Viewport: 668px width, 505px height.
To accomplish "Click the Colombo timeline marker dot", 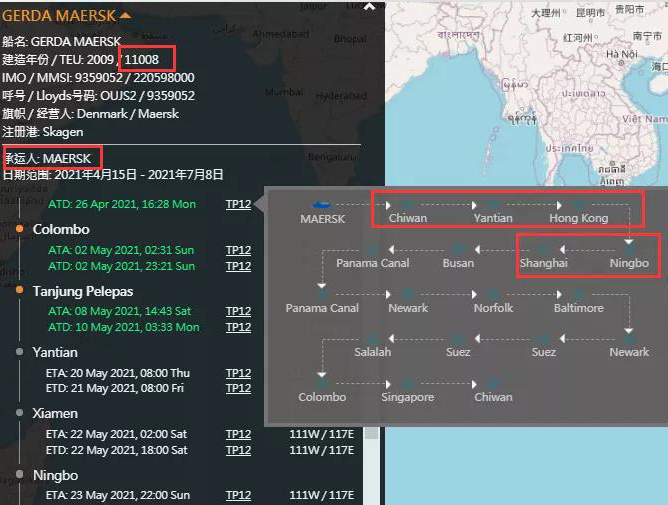I will click(x=19, y=229).
